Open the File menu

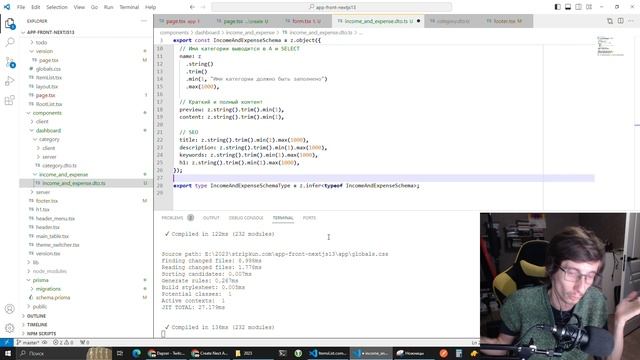click(x=21, y=7)
